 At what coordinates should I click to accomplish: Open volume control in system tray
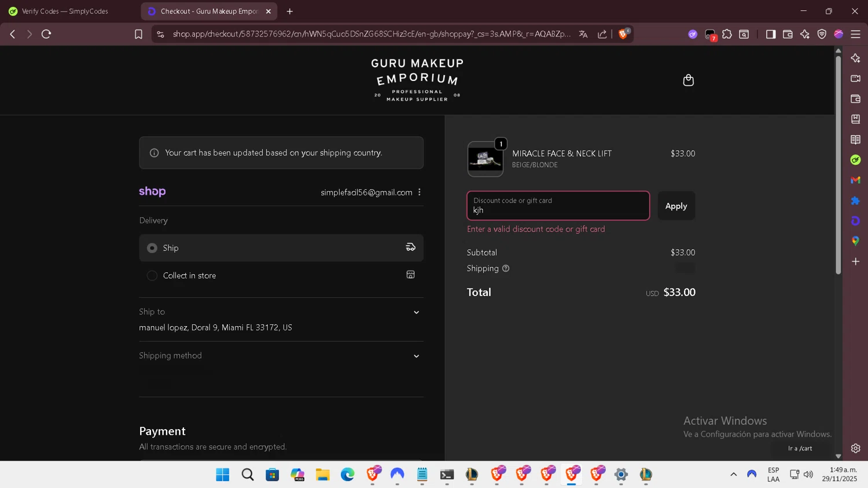click(808, 474)
